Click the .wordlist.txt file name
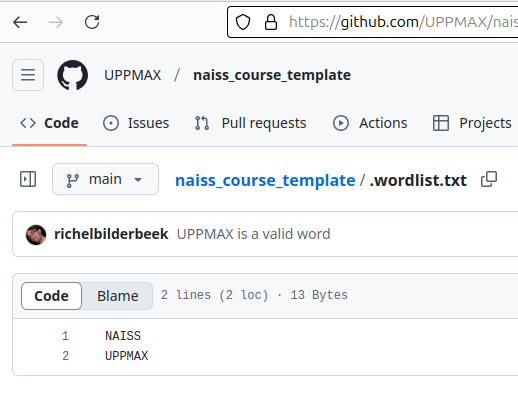The image size is (518, 400). click(418, 181)
